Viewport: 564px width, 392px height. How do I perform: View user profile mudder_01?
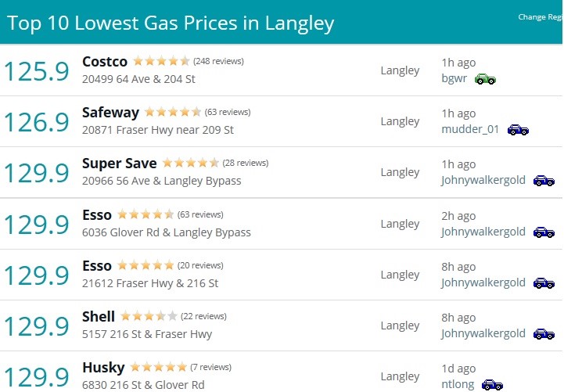[x=470, y=129]
